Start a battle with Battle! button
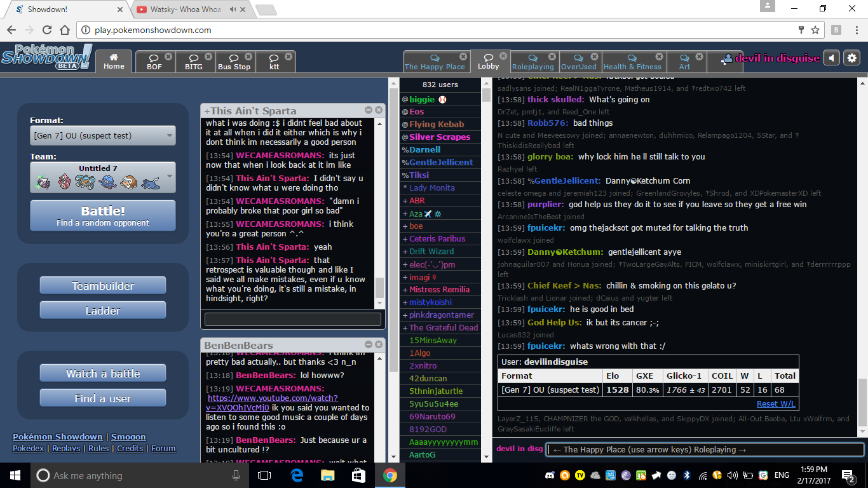 click(103, 215)
